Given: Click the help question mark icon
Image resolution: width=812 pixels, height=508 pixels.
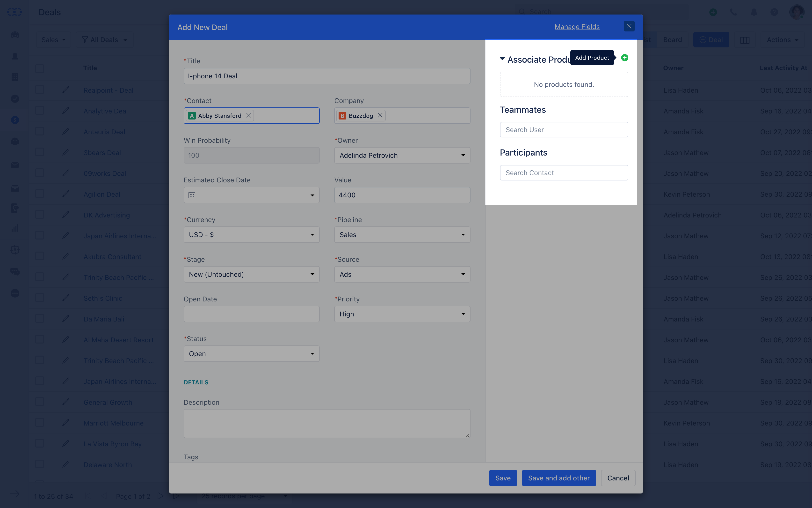Looking at the screenshot, I should 774,12.
